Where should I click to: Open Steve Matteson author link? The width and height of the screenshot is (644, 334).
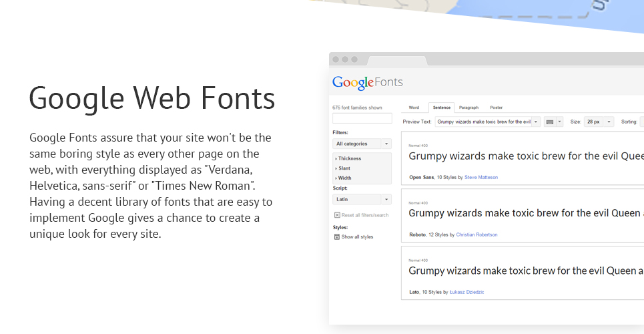pos(481,177)
